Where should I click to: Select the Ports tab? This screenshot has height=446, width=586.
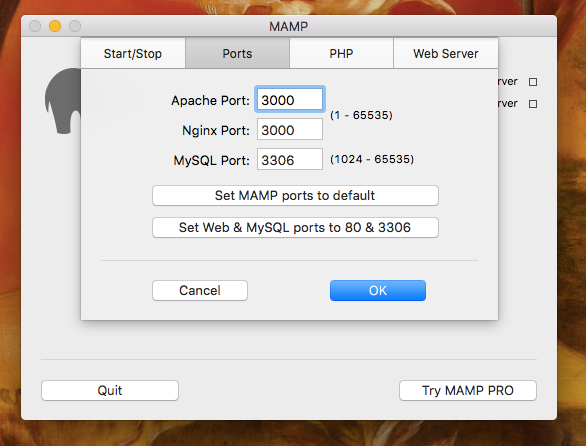tap(237, 53)
